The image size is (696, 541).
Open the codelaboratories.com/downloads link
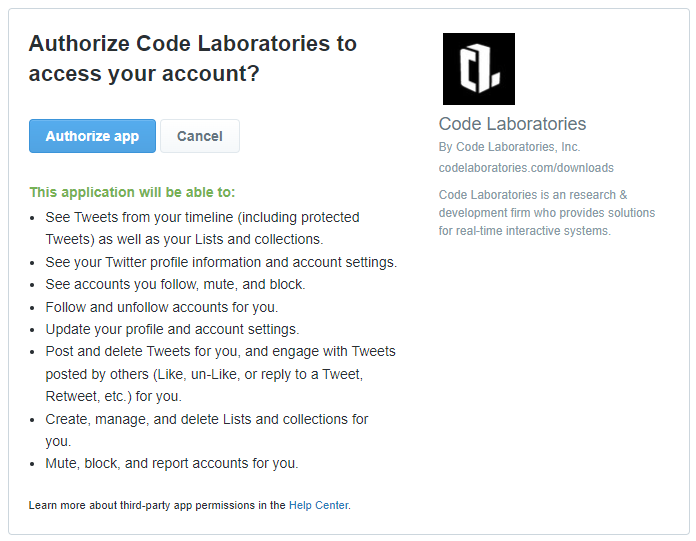point(526,168)
